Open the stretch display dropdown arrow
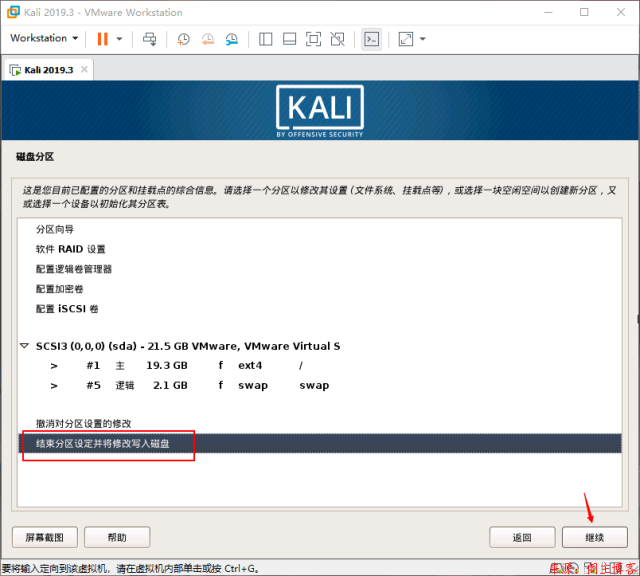 coord(423,39)
